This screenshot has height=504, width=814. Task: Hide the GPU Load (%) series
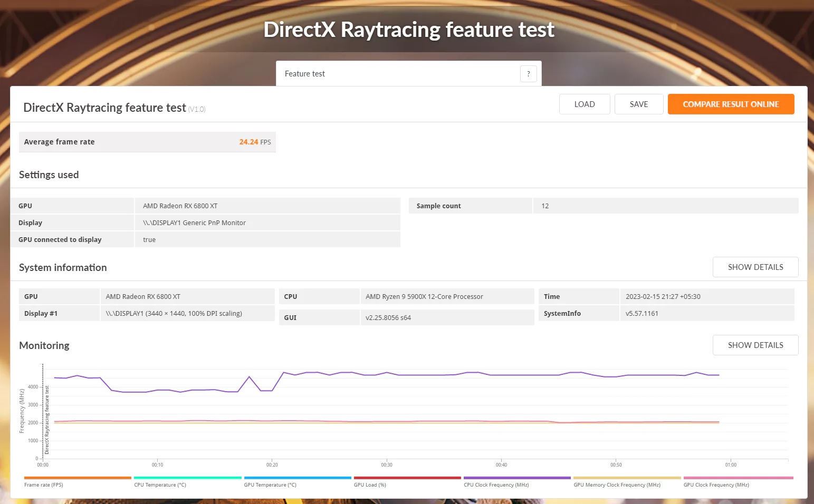pyautogui.click(x=370, y=484)
